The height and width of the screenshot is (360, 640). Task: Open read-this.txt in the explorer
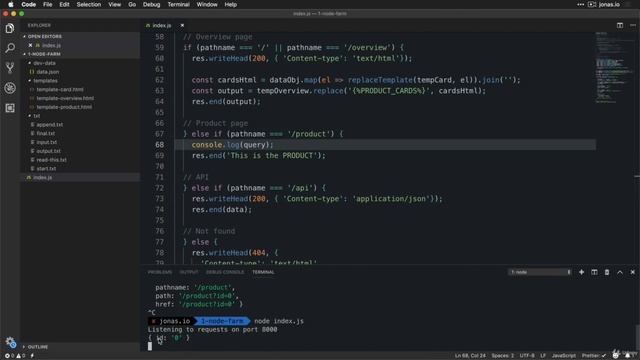51,160
